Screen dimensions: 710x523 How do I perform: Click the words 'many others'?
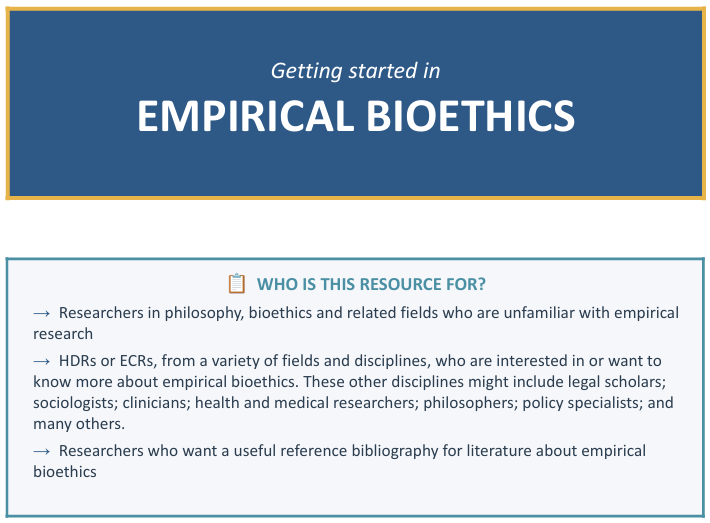tap(78, 424)
